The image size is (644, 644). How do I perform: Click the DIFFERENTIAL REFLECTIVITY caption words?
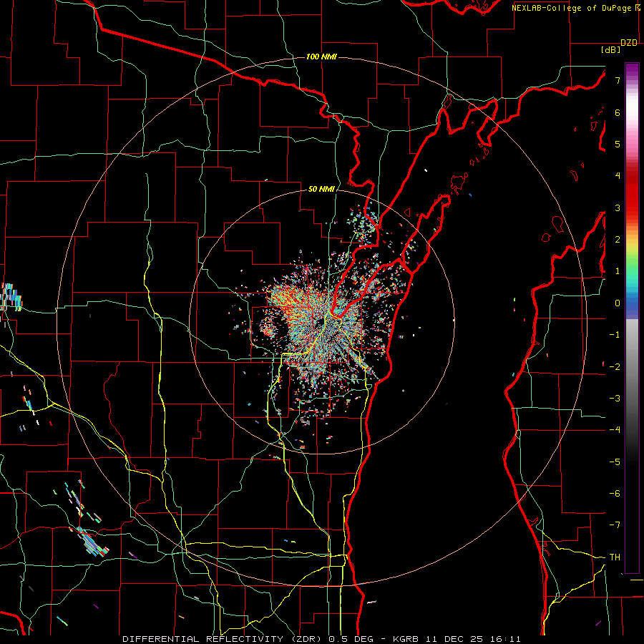pos(203,639)
